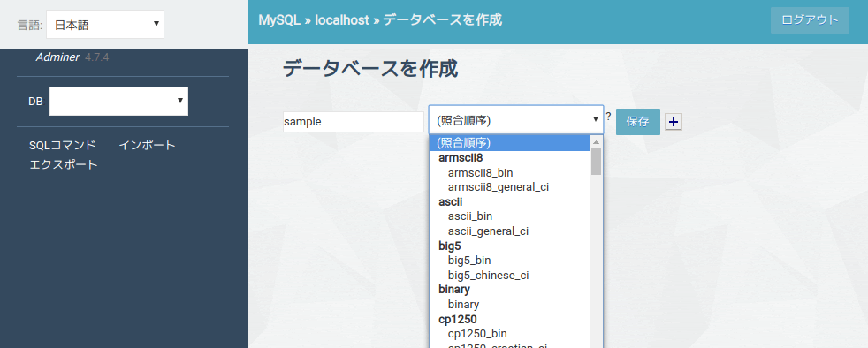Screen dimensions: 868x348
Task: Open the インポート link
Action: tap(148, 146)
